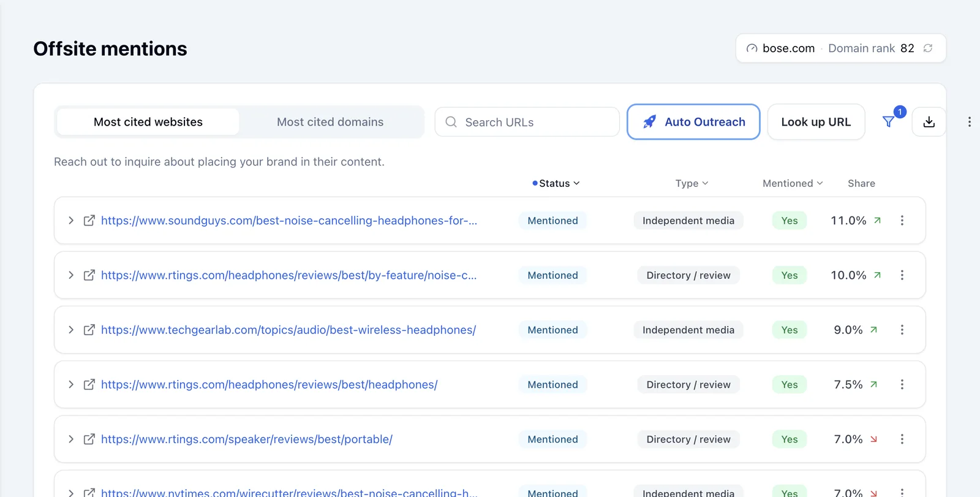Open the filter funnel icon
This screenshot has height=497, width=980.
tap(888, 122)
